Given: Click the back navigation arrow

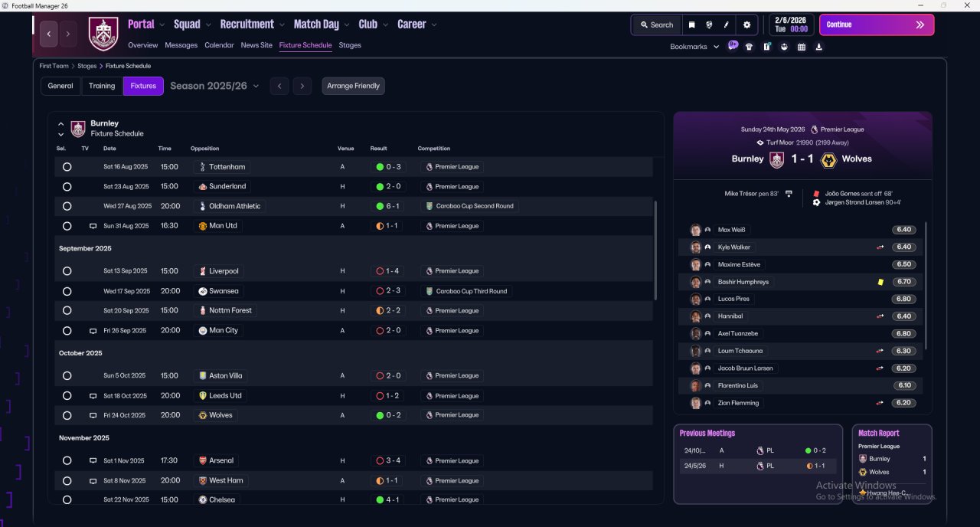Looking at the screenshot, I should 49,34.
